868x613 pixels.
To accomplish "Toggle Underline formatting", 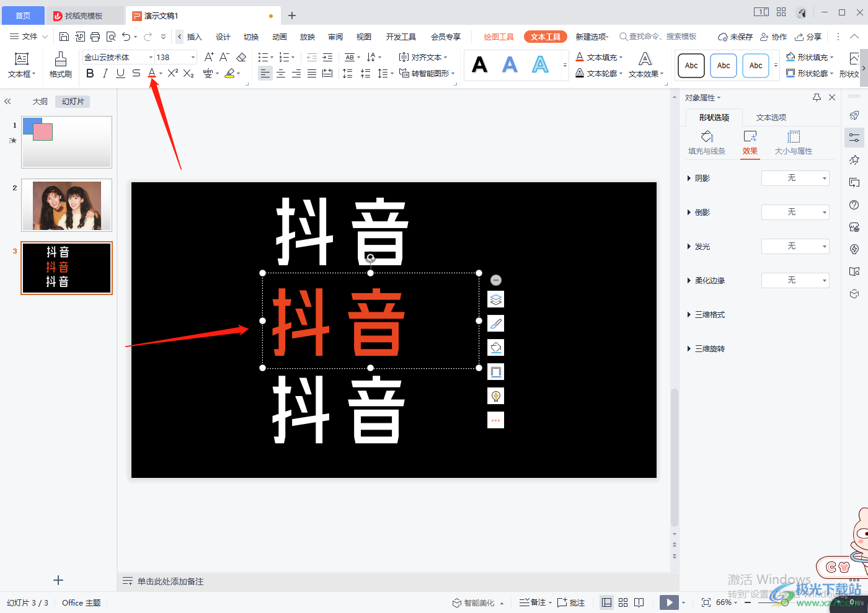I will click(120, 73).
